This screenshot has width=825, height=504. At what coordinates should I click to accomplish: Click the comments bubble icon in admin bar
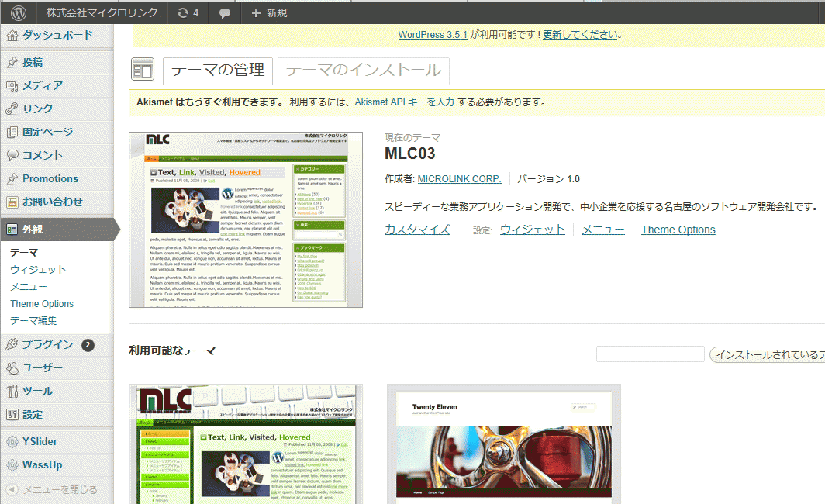pyautogui.click(x=225, y=12)
